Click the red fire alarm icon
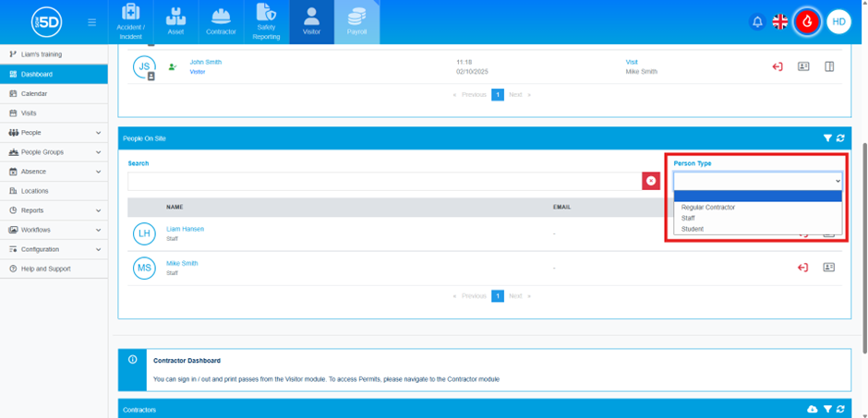This screenshot has height=418, width=868. click(x=808, y=21)
